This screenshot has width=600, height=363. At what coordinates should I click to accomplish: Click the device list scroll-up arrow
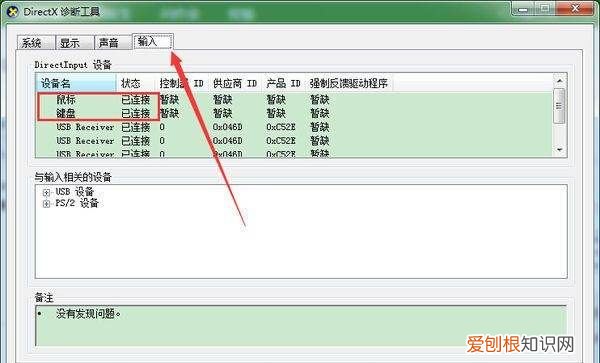pos(559,81)
